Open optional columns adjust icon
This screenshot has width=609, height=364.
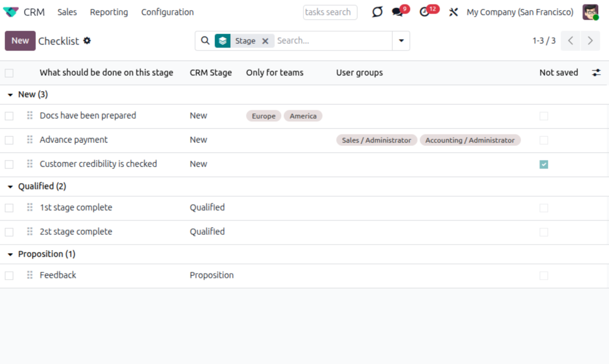(596, 73)
